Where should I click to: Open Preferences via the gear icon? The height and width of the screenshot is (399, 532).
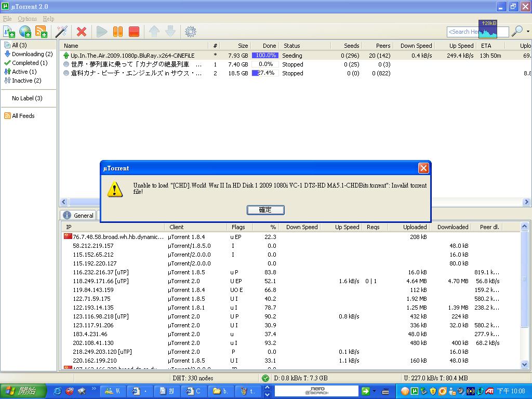[x=191, y=32]
